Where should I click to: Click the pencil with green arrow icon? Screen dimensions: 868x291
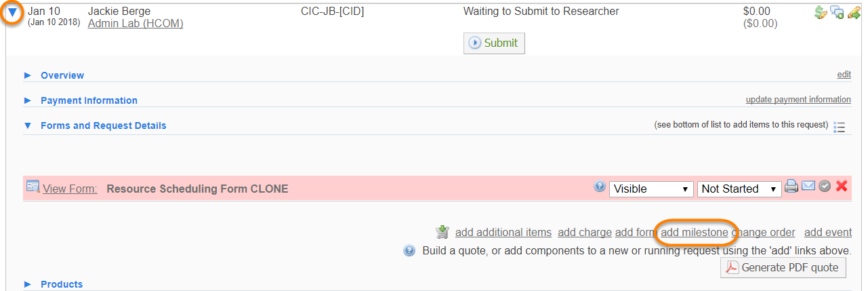click(853, 12)
